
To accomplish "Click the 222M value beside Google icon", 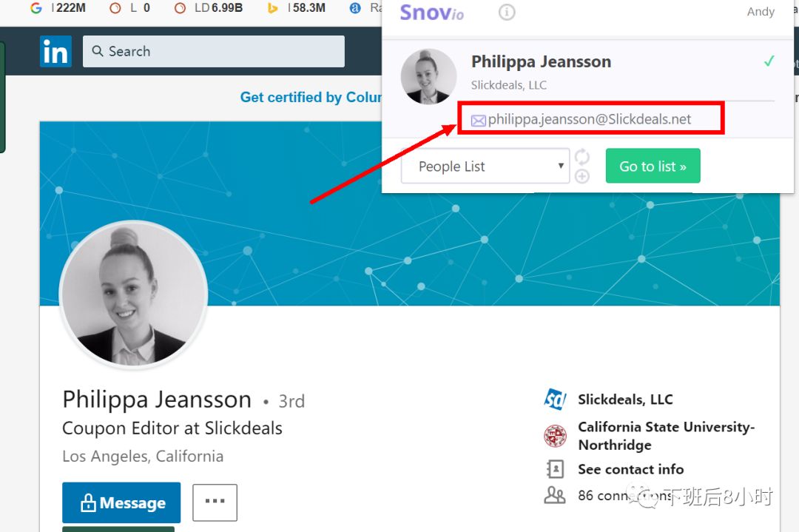I will pos(71,8).
